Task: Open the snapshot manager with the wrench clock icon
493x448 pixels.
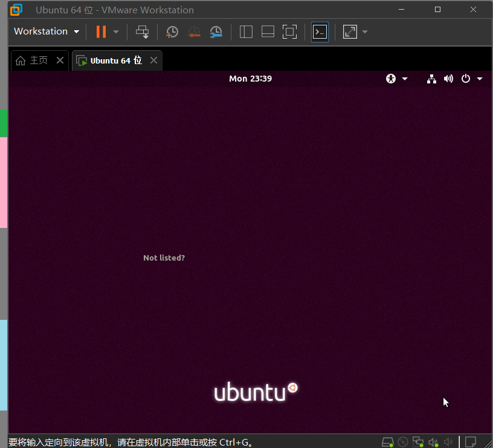Action: 216,32
